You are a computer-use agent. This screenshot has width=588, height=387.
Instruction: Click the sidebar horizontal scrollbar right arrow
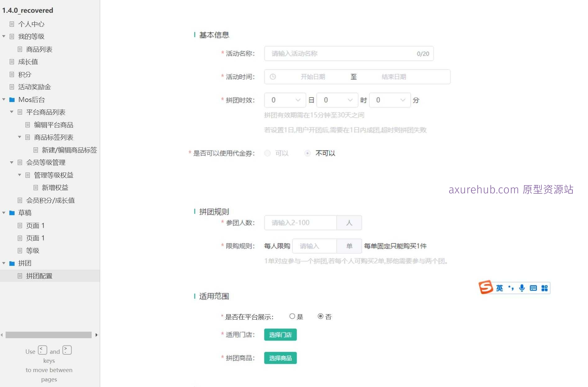97,335
